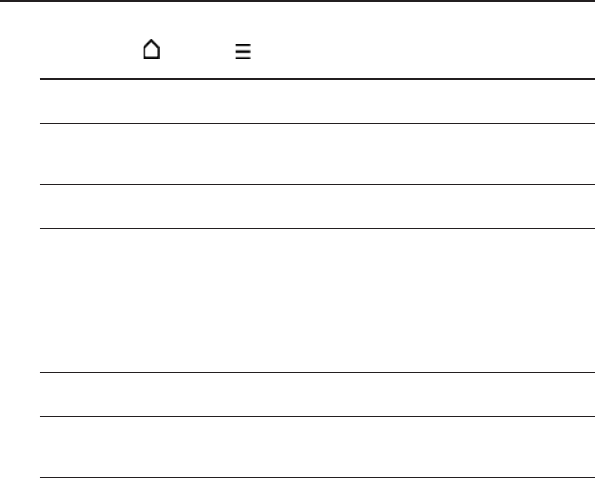595x478 pixels.
Task: Click the thick divider line under the toolbar
Action: pyautogui.click(x=317, y=79)
